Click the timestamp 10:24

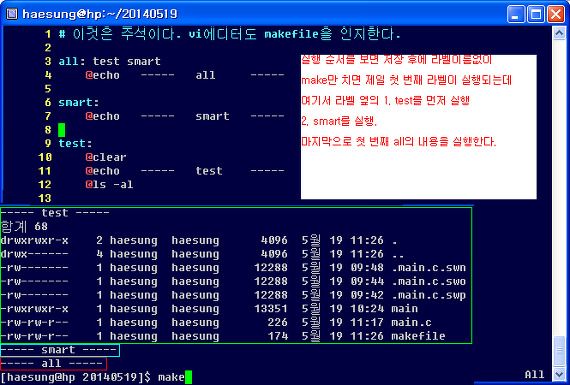coord(367,309)
